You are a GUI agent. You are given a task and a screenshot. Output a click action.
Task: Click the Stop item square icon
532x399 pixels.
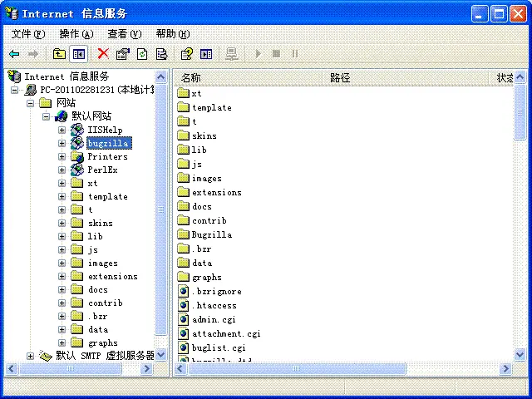[x=277, y=53]
